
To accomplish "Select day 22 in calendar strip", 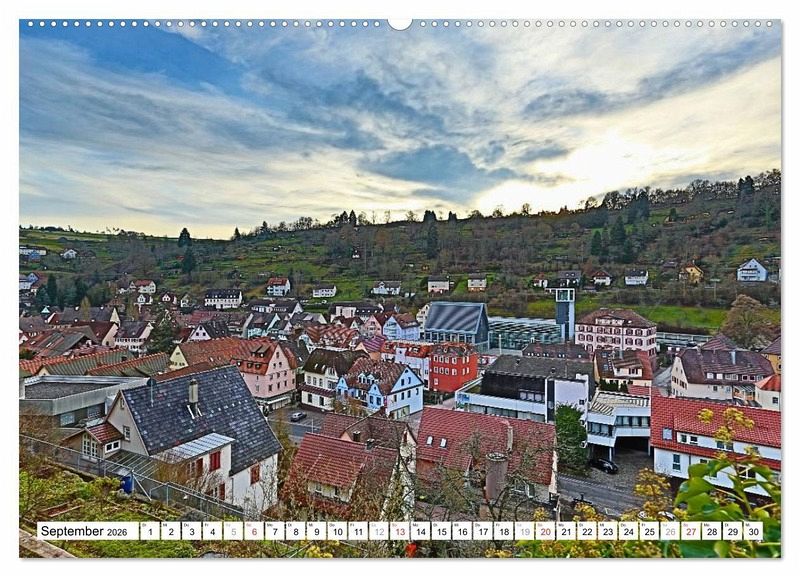I will pos(587,531).
